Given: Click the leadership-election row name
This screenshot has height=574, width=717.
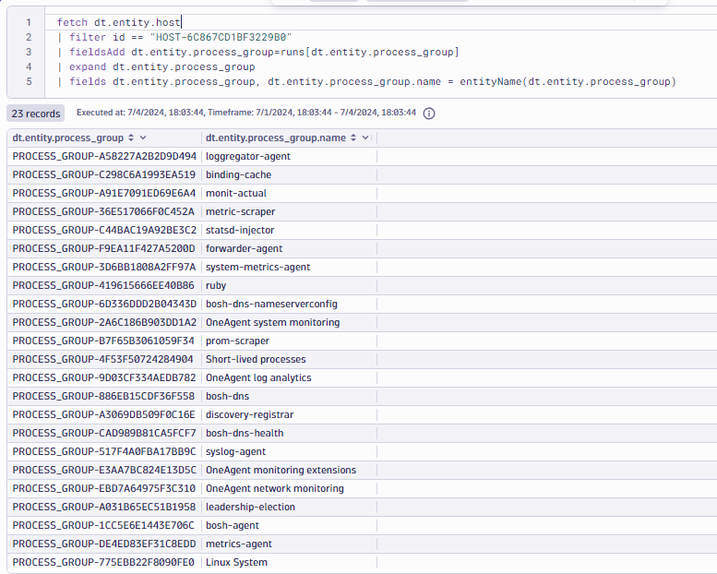Looking at the screenshot, I should (x=250, y=507).
